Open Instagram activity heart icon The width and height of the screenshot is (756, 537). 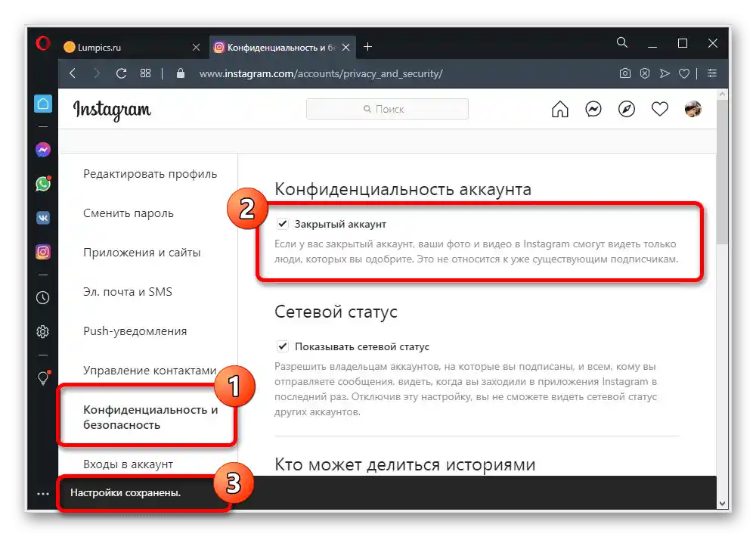coord(659,109)
